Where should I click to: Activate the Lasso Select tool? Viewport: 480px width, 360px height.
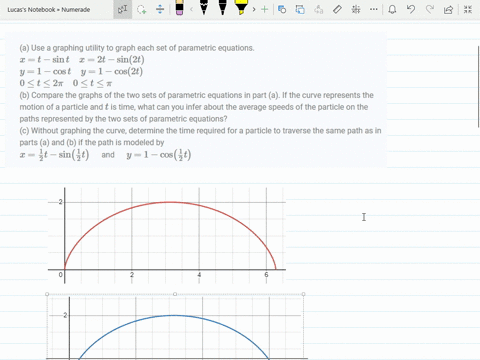(142, 9)
